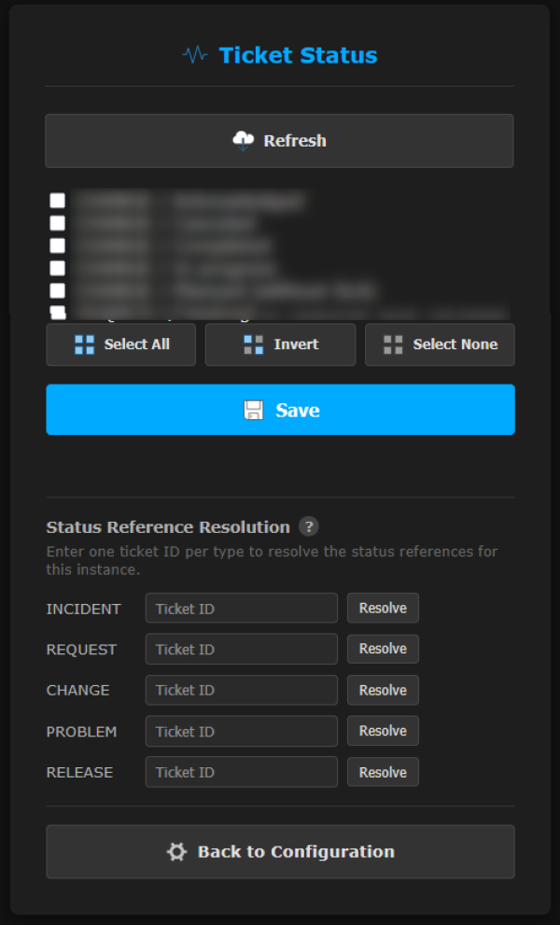Viewport: 560px width, 925px height.
Task: Check the fifth checkbox in the status list
Action: 58,290
